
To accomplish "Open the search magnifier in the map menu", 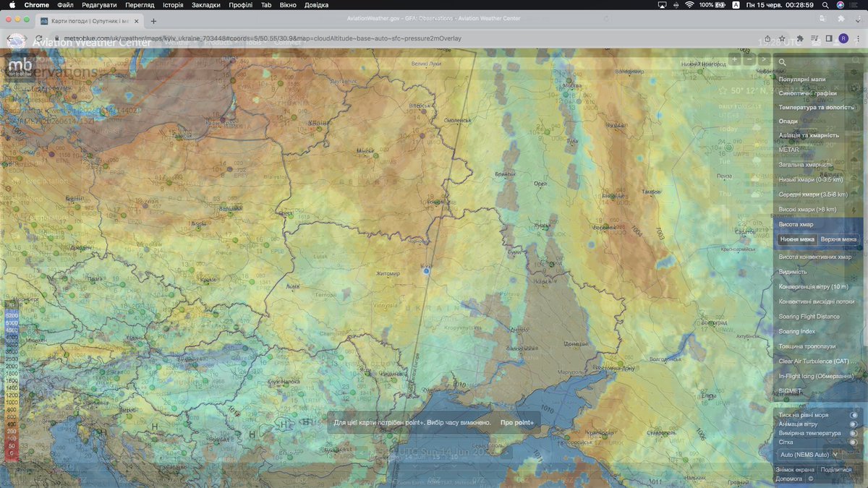I will [783, 63].
